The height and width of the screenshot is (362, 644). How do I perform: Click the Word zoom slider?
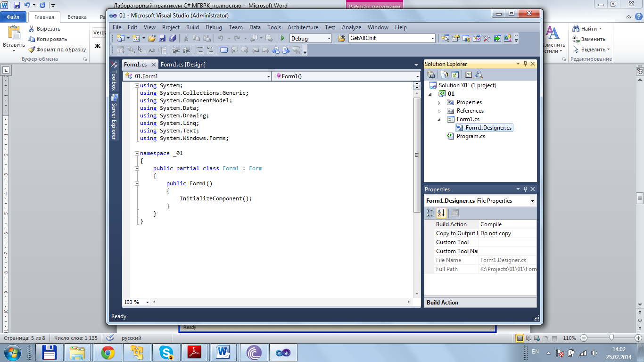(x=611, y=338)
